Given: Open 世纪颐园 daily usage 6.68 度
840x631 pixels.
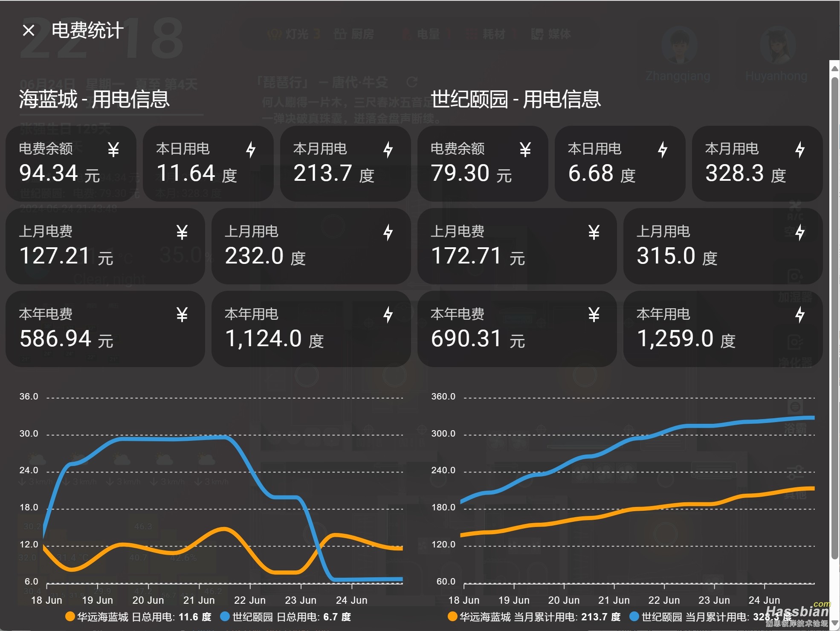Looking at the screenshot, I should point(602,174).
